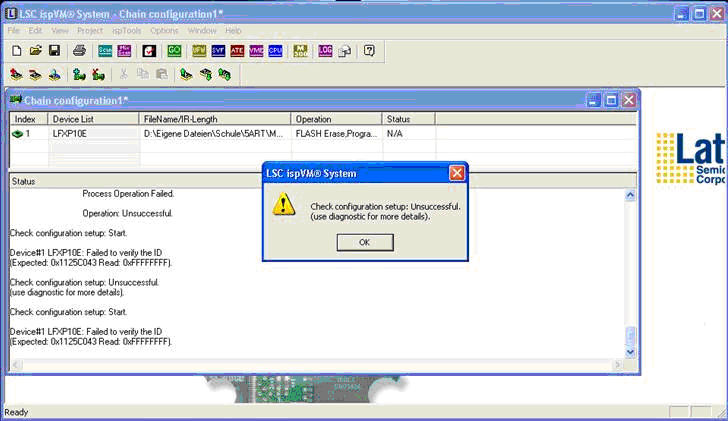Viewport: 728px width, 421px height.
Task: Click the horizontal scrollbar right arrow
Action: pos(618,365)
